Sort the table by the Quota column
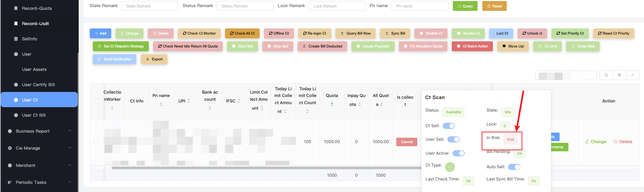This screenshot has width=644, height=192. tap(332, 104)
